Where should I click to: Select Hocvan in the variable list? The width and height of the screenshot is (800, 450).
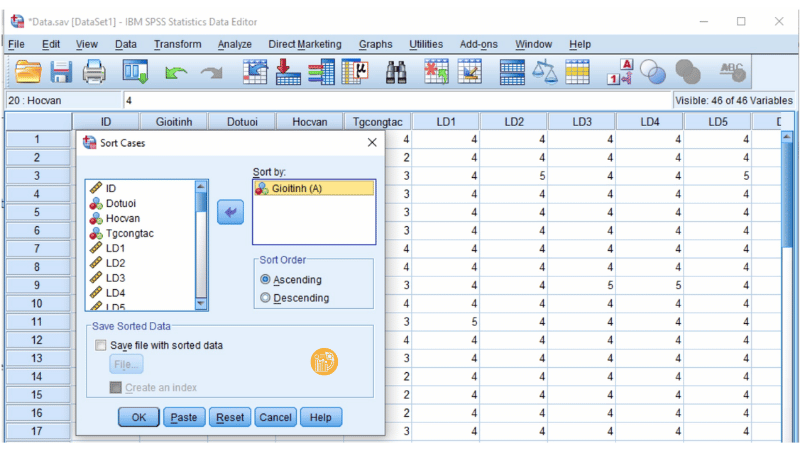point(123,218)
